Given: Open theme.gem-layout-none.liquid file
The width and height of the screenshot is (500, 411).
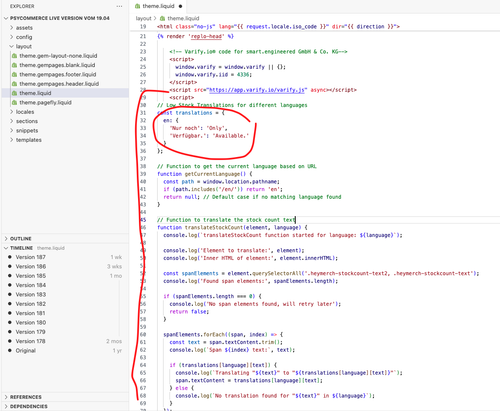Looking at the screenshot, I should [58, 56].
